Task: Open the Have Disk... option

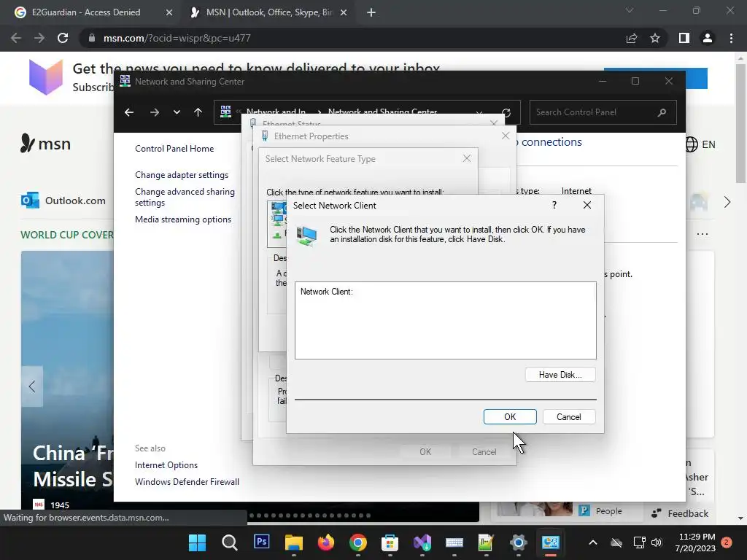Action: click(x=560, y=375)
